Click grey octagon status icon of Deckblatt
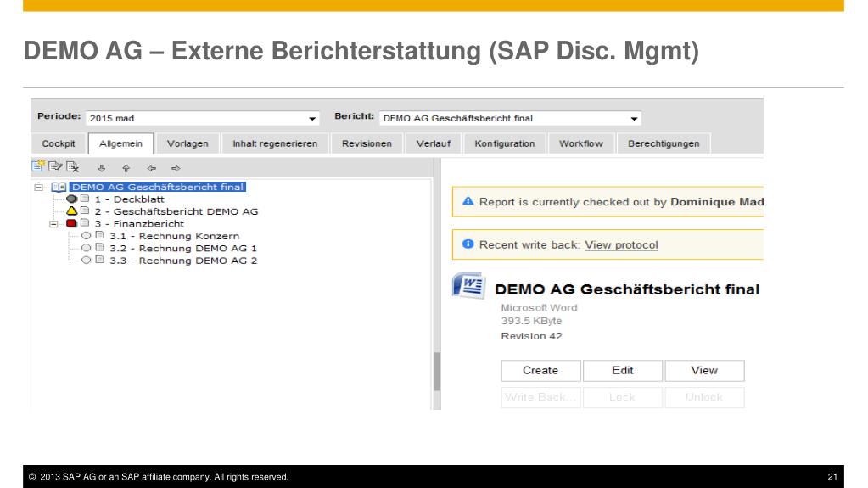Image resolution: width=868 pixels, height=488 pixels. (71, 199)
